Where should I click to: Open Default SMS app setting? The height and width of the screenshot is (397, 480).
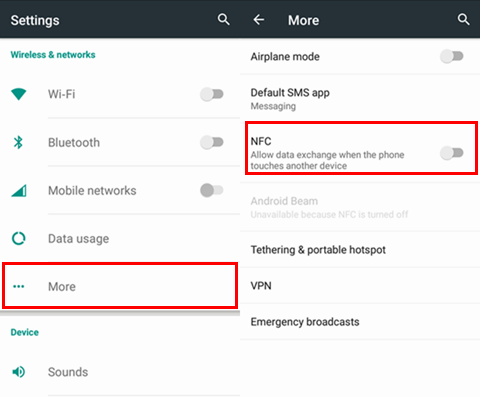click(360, 99)
